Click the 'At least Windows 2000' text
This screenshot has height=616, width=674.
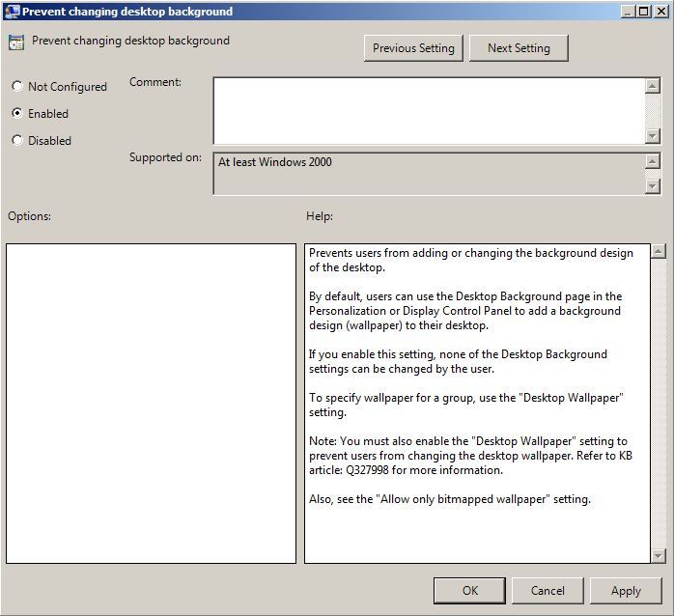click(274, 162)
